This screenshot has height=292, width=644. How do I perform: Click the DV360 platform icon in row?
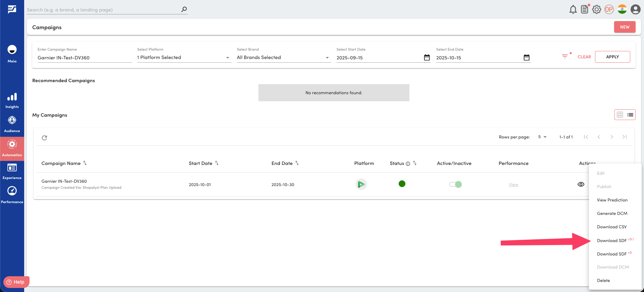361,184
